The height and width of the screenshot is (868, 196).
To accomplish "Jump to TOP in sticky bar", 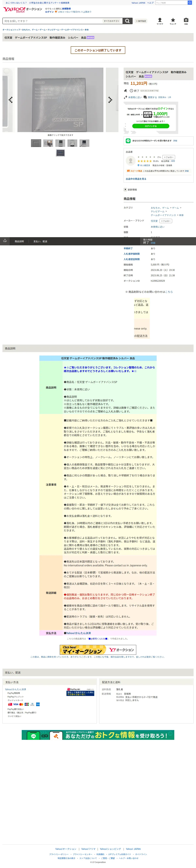I will [5, 241].
